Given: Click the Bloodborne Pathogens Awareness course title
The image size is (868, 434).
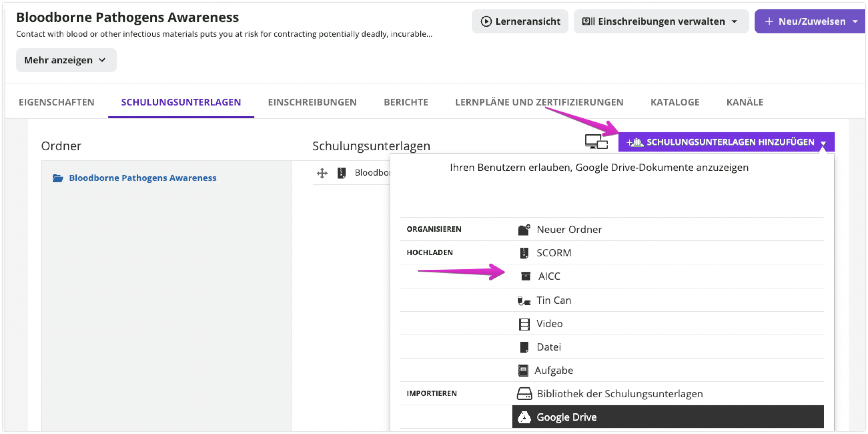Looking at the screenshot, I should coord(127,18).
